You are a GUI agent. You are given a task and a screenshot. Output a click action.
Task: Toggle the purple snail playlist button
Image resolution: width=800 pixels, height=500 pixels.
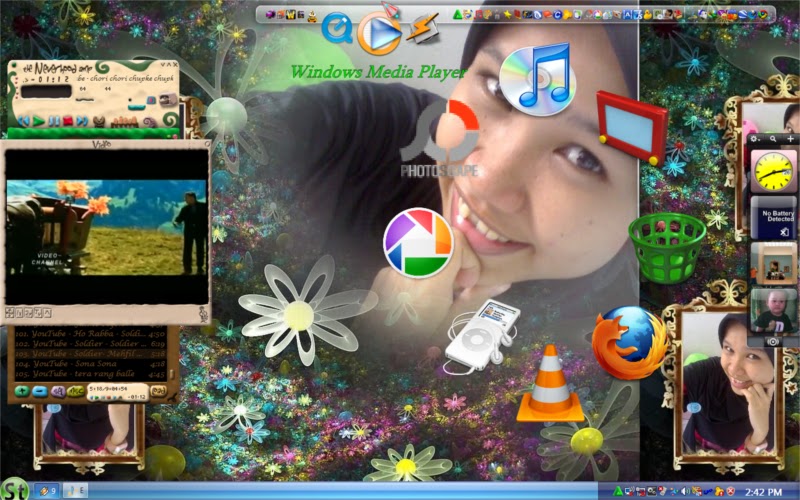tap(150, 122)
